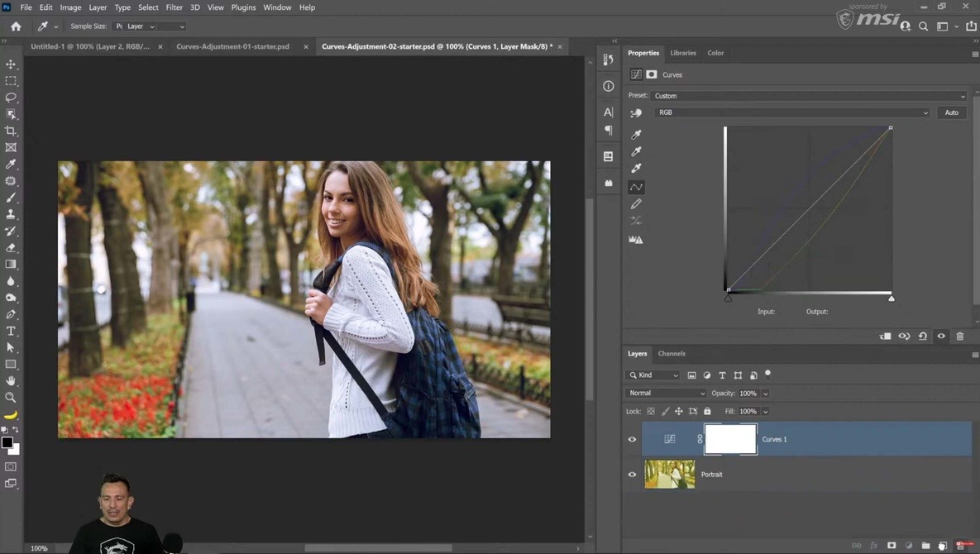Open the RGB channel dropdown
980x554 pixels.
791,112
